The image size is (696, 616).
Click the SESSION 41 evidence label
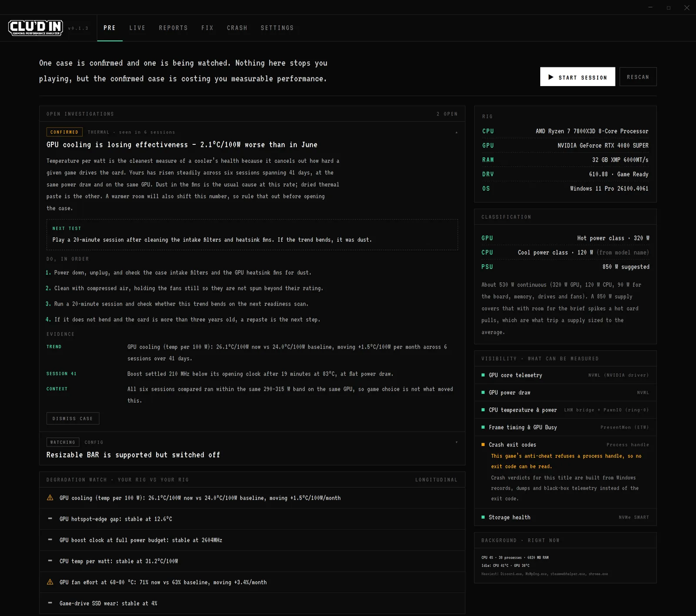click(x=61, y=374)
